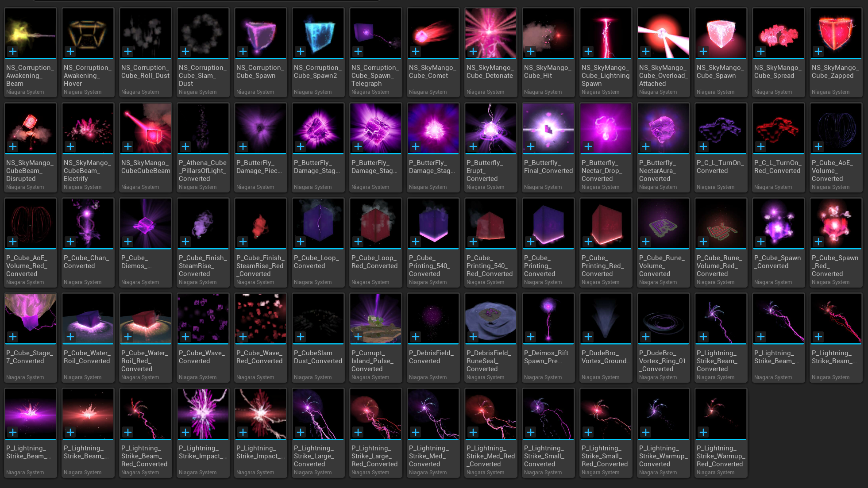The height and width of the screenshot is (488, 868).
Task: Click the plus icon on P_Butterfly_Final_Converted
Action: coord(531,146)
